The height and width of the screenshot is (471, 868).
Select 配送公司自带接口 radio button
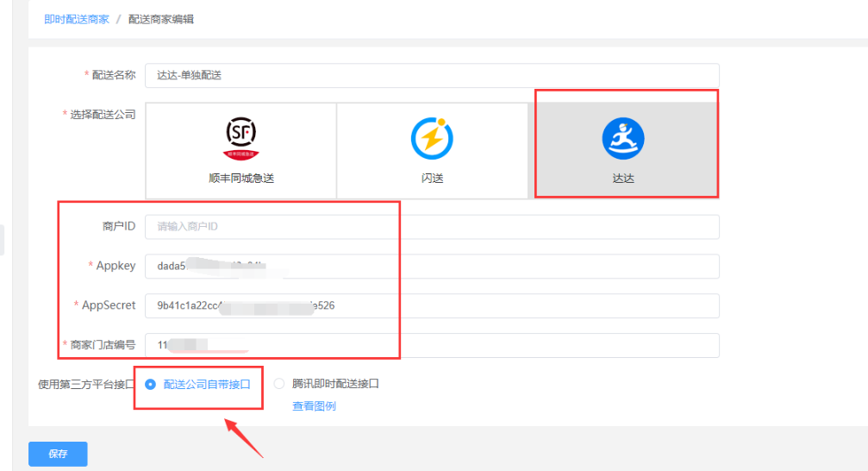click(150, 384)
